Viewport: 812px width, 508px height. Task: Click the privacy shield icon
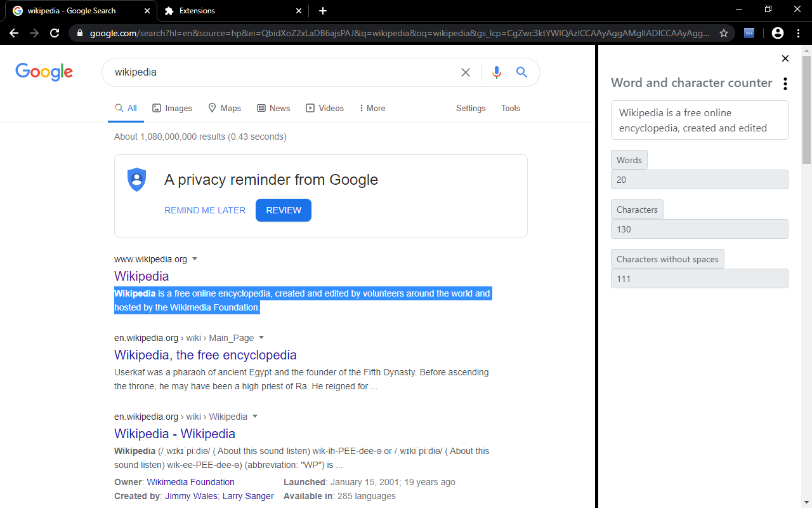[x=137, y=180]
